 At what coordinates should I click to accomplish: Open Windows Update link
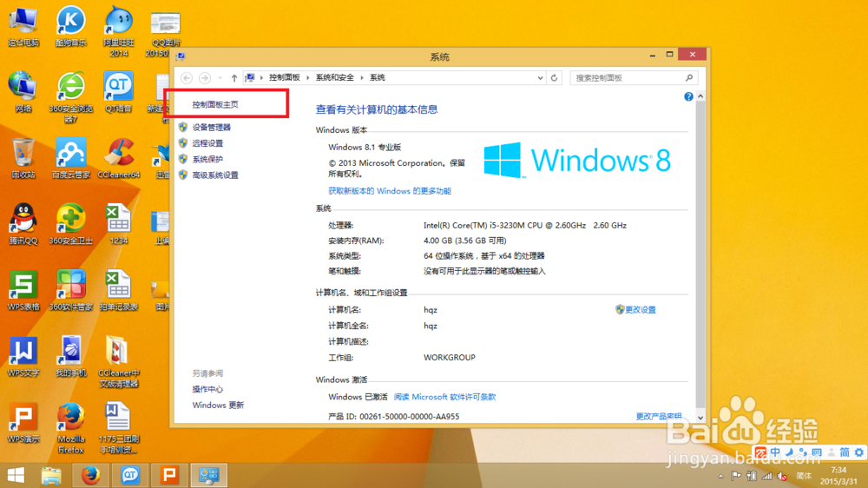click(x=218, y=406)
